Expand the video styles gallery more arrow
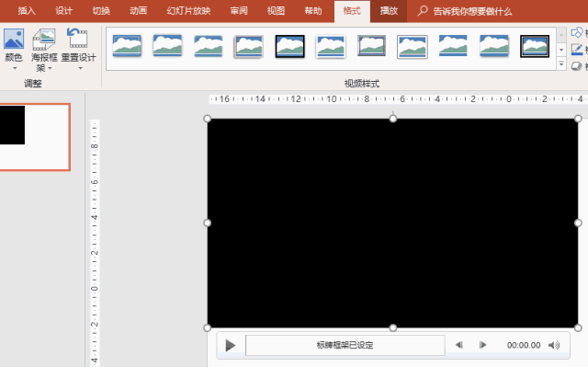Viewport: 588px width, 367px height. pyautogui.click(x=561, y=64)
